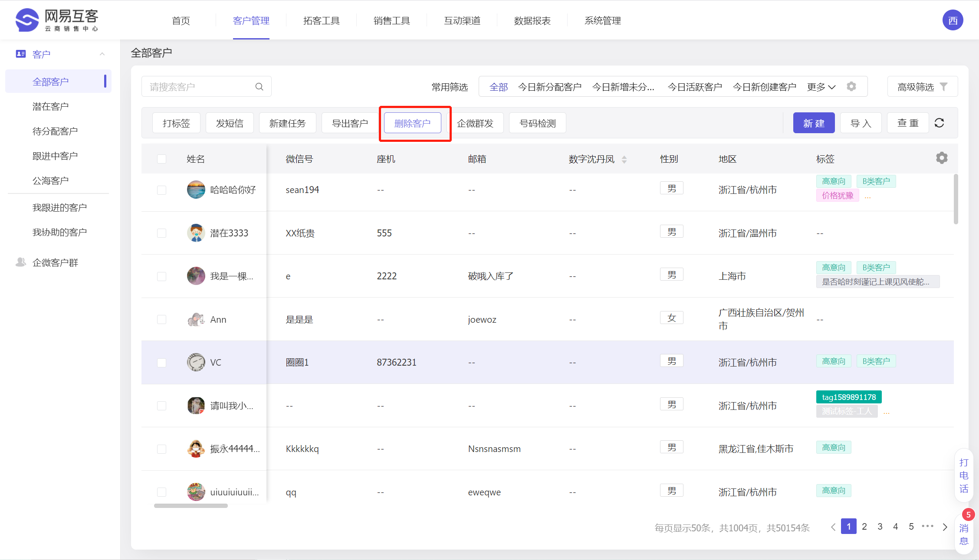Click the 新建 button
The width and height of the screenshot is (979, 560).
pos(814,123)
